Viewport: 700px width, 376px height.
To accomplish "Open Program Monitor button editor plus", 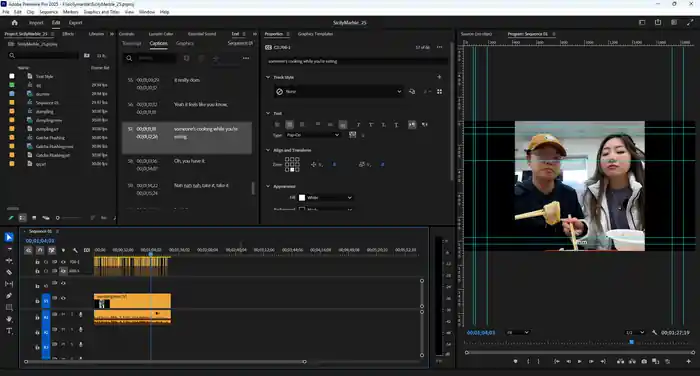I will pyautogui.click(x=688, y=361).
